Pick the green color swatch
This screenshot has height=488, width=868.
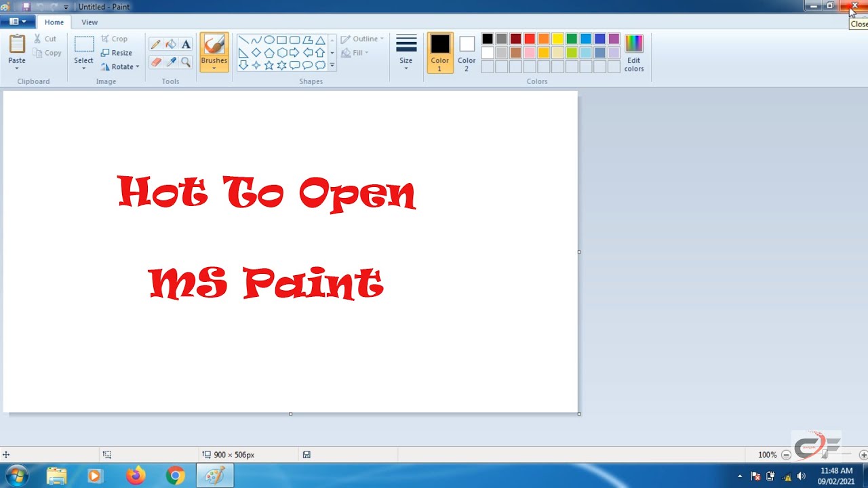[572, 39]
